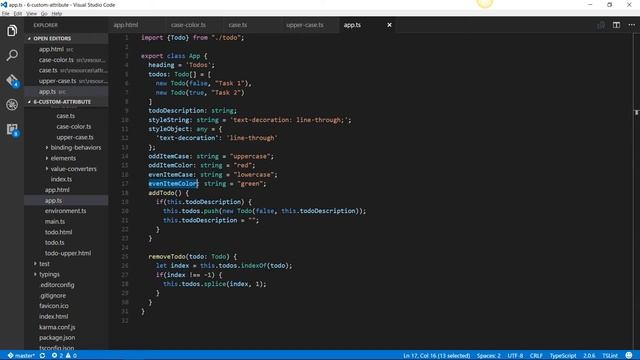
Task: Open todo.ts in the file tree
Action: coord(54,242)
